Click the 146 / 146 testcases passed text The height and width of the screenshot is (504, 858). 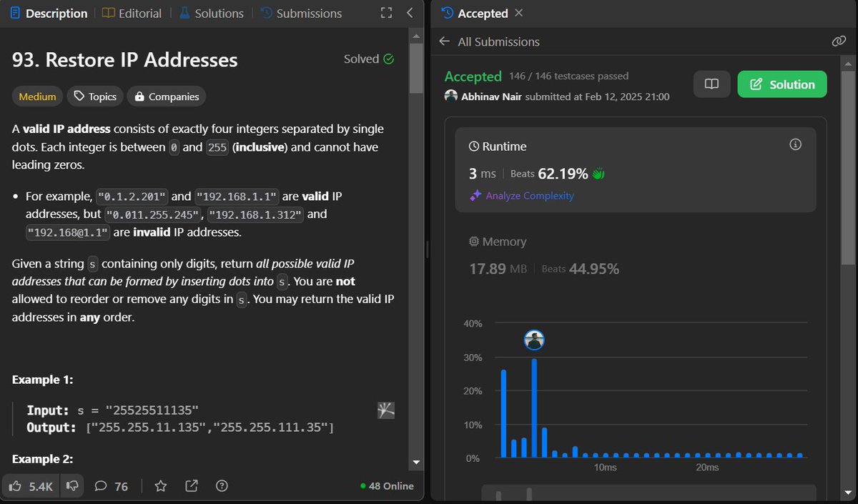point(569,76)
